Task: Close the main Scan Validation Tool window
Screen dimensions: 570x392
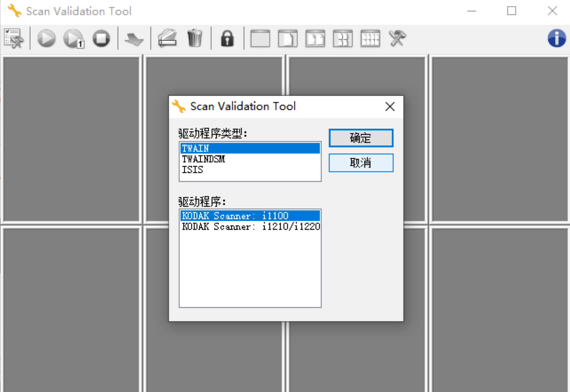Action: click(x=552, y=11)
